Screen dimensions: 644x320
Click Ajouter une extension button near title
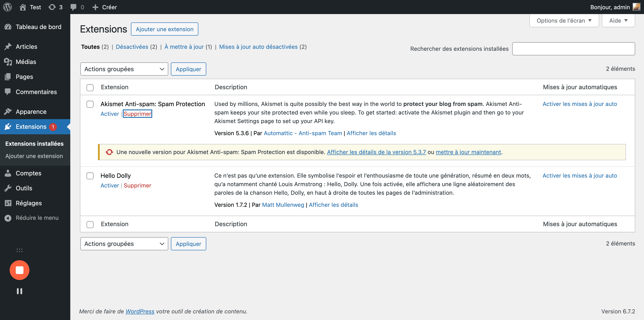pos(165,29)
